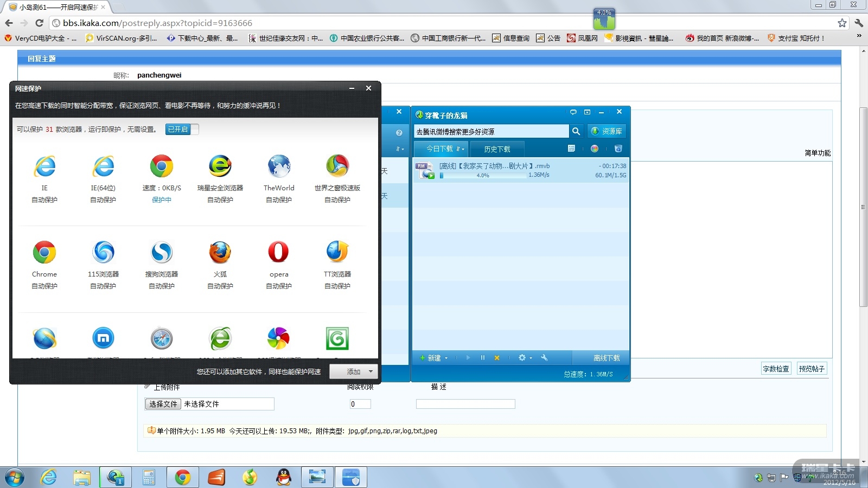Viewport: 868px width, 488px height.
Task: Open the task list view icon in the download window
Action: tap(571, 149)
